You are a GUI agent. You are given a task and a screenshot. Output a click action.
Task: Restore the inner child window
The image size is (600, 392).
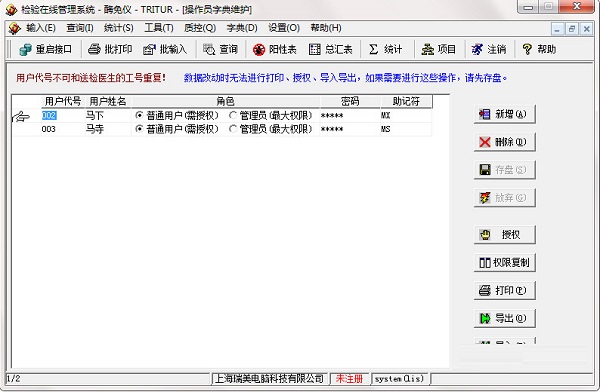(572, 29)
